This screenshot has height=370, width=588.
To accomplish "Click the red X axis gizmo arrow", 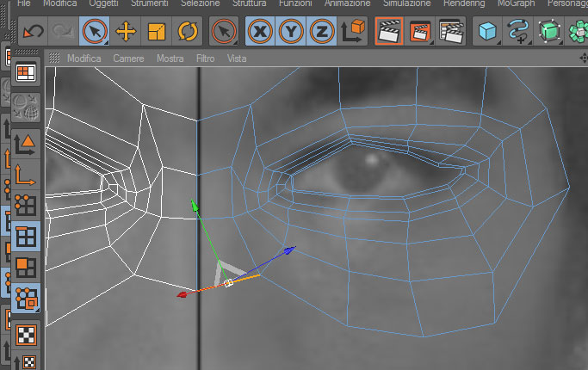I will coord(183,294).
